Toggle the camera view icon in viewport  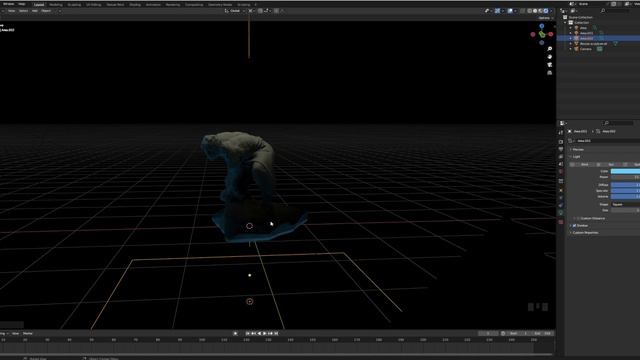pyautogui.click(x=549, y=64)
